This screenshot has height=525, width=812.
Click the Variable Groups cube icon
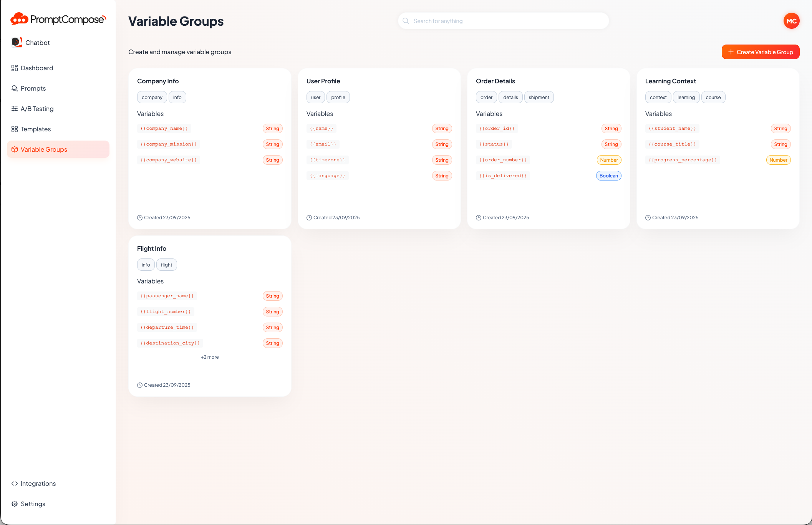15,149
